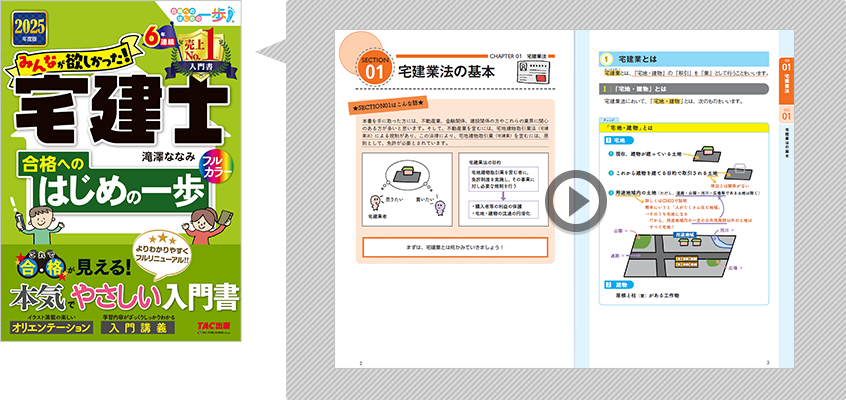Select the orange 01 宅建業法 side tab
This screenshot has width=846, height=400.
pyautogui.click(x=786, y=82)
